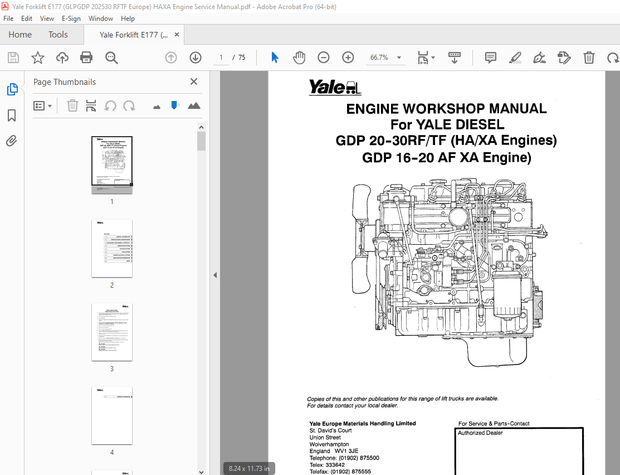This screenshot has height=475, width=620.
Task: Click the print pages icon in thumbnails panel
Action: click(91, 106)
